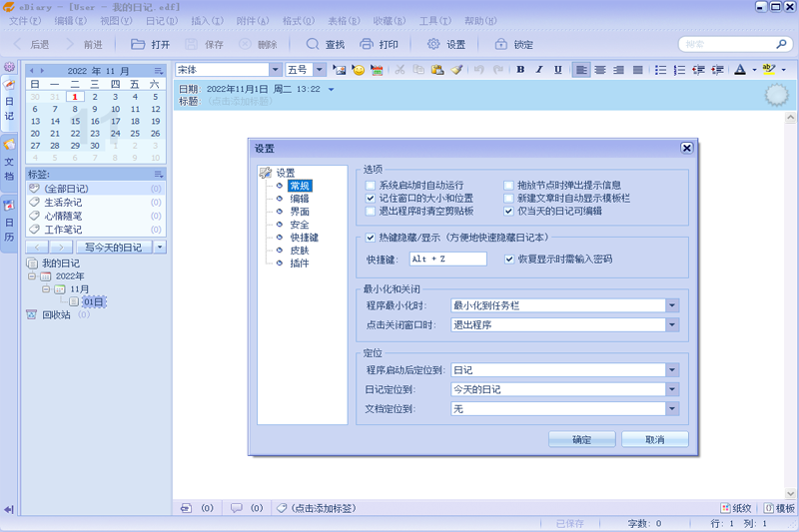Click the 快捷键 Alt + Z input field

[447, 259]
